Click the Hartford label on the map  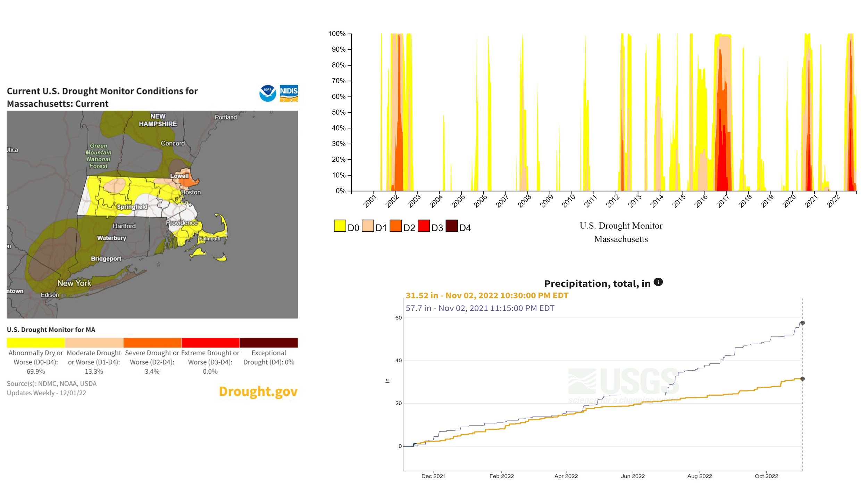coord(124,226)
